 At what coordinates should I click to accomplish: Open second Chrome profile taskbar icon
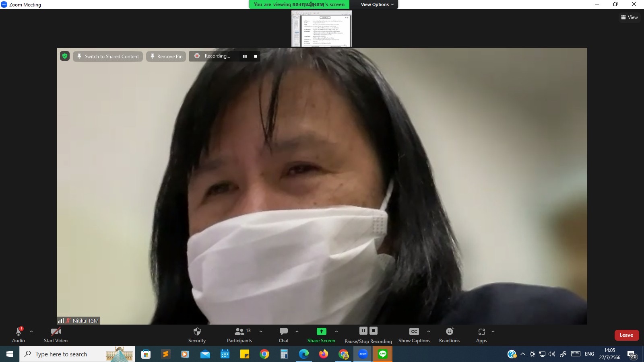343,354
